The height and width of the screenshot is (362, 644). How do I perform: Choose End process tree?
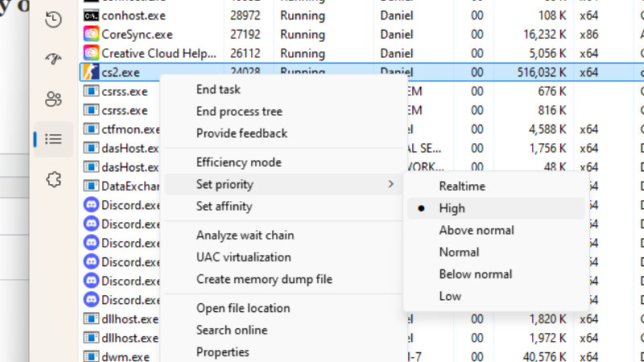tap(239, 111)
